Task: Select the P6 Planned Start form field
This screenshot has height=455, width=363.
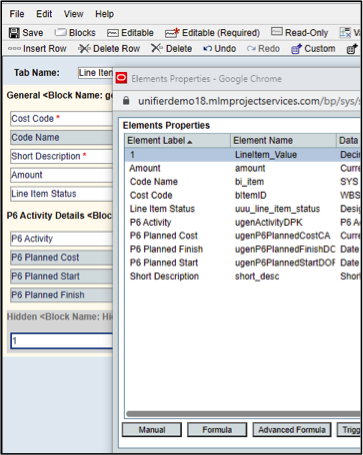Action: pos(61,276)
